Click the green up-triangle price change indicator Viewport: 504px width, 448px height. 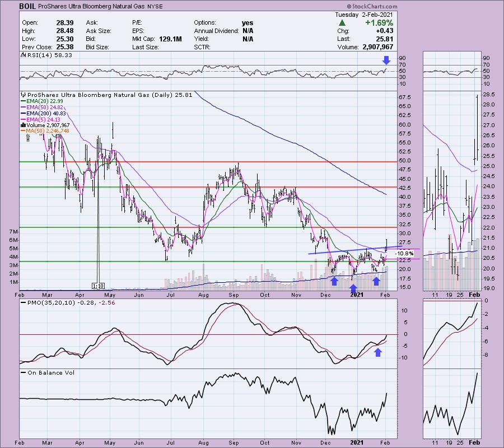342,23
